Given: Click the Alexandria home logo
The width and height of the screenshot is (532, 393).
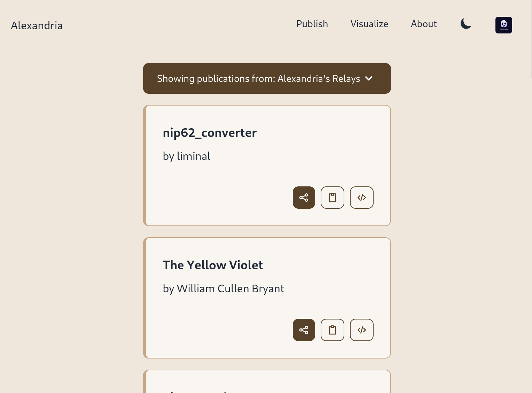Looking at the screenshot, I should point(37,25).
